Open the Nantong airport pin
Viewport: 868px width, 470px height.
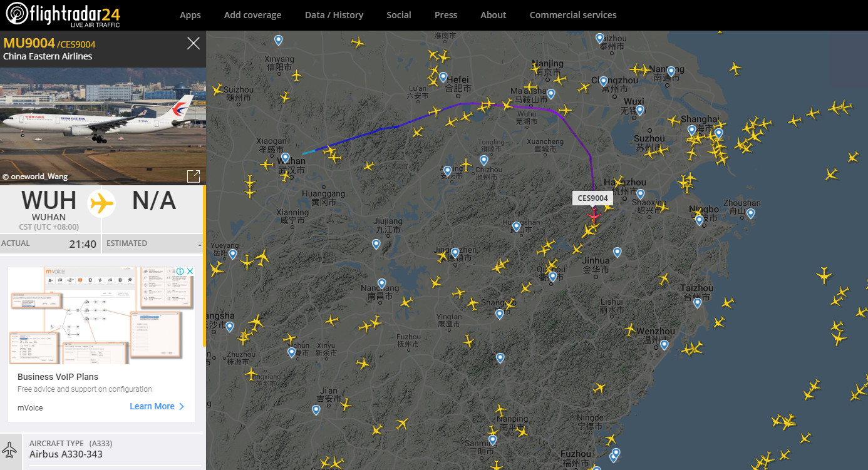pyautogui.click(x=671, y=71)
